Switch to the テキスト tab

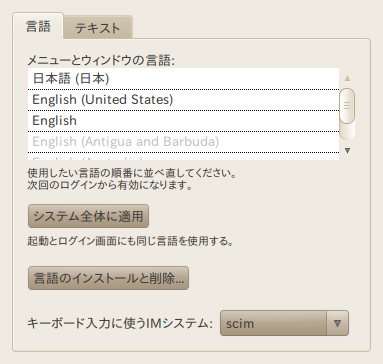pos(98,27)
